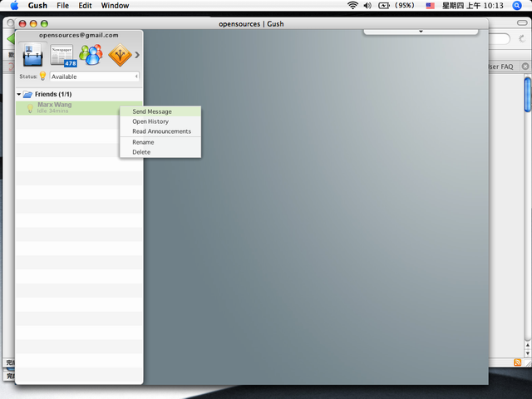The height and width of the screenshot is (399, 532).
Task: Open the contacts briefcase icon
Action: pyautogui.click(x=32, y=55)
